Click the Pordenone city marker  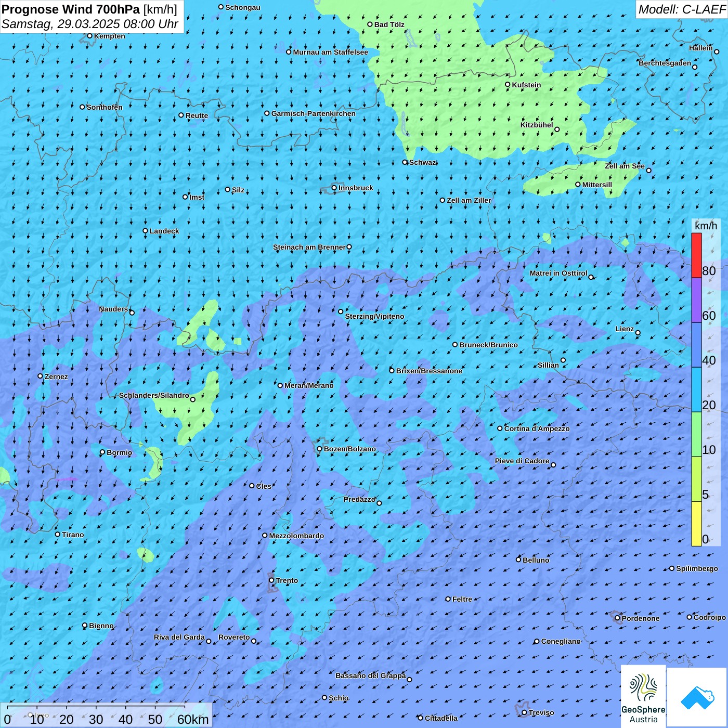click(x=618, y=618)
